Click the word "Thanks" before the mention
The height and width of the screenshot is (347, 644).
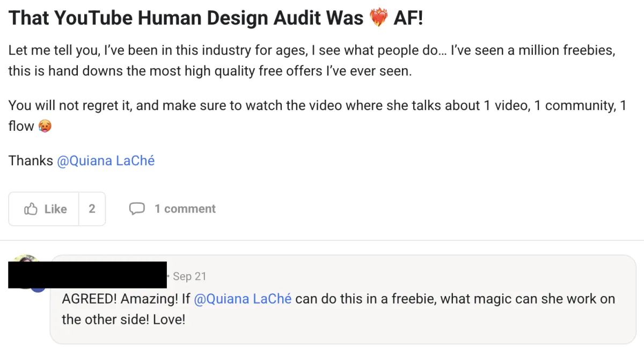click(31, 161)
